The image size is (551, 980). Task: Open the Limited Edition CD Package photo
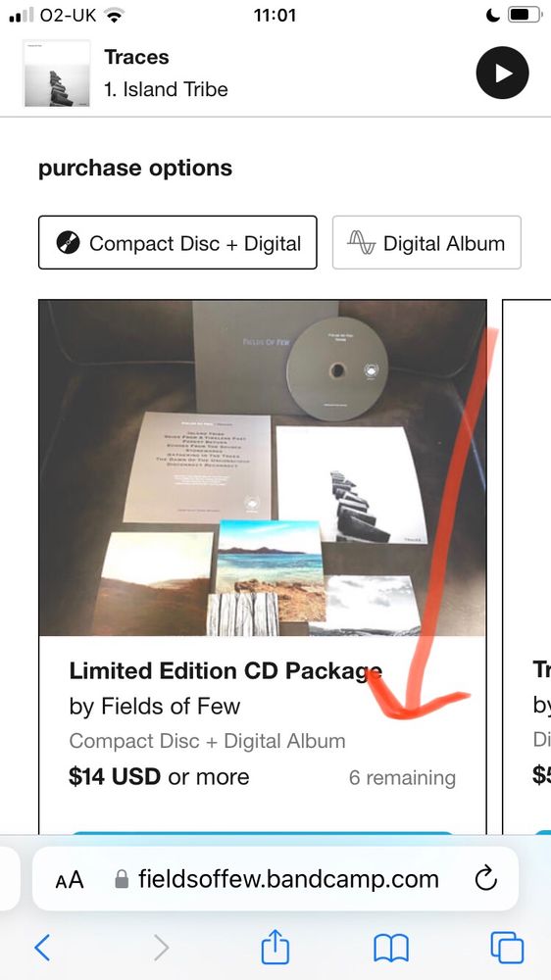click(263, 467)
